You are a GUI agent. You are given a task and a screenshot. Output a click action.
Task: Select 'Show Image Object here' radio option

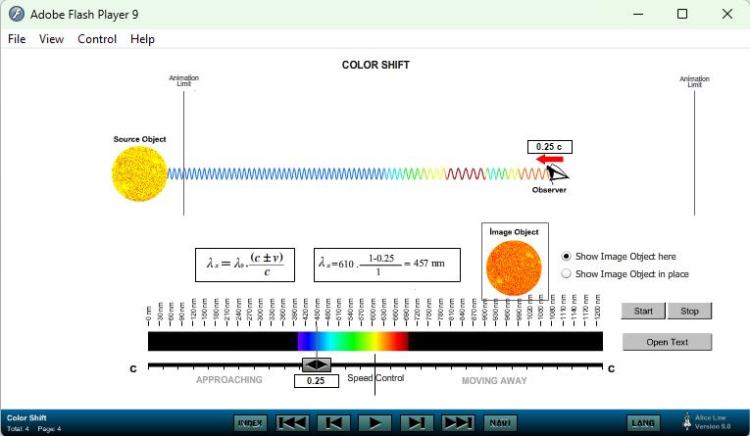[x=567, y=257]
